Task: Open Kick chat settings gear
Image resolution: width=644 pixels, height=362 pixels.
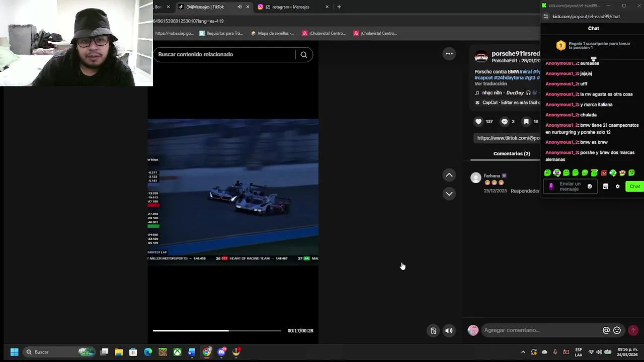Action: (x=618, y=187)
